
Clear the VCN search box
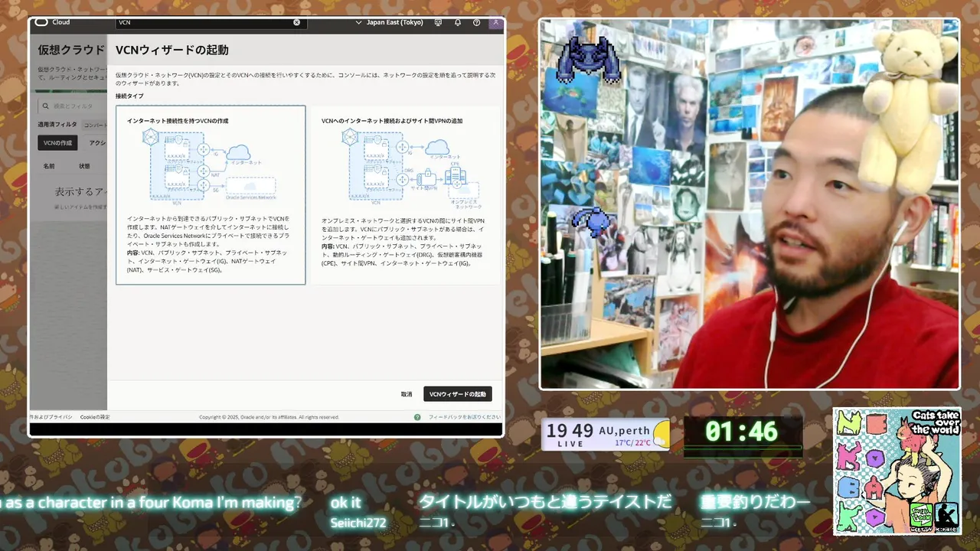[297, 22]
